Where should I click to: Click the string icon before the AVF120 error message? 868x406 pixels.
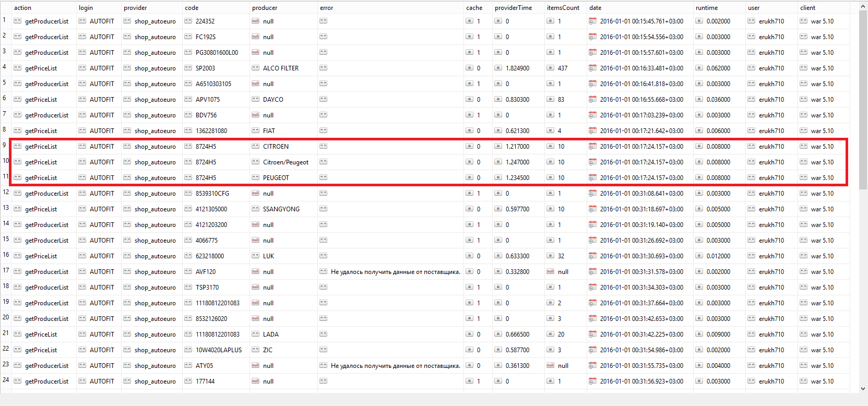pyautogui.click(x=323, y=272)
